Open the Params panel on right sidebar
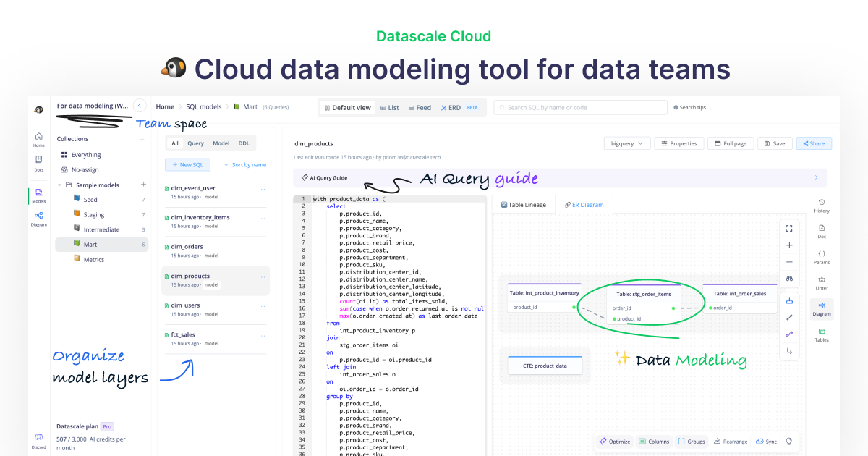This screenshot has width=868, height=456. point(822,257)
